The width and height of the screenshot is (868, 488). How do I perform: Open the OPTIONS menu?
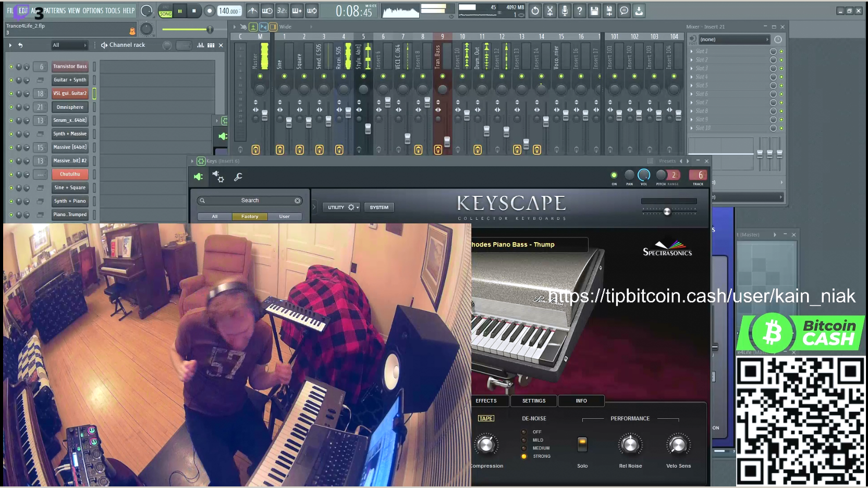point(93,10)
